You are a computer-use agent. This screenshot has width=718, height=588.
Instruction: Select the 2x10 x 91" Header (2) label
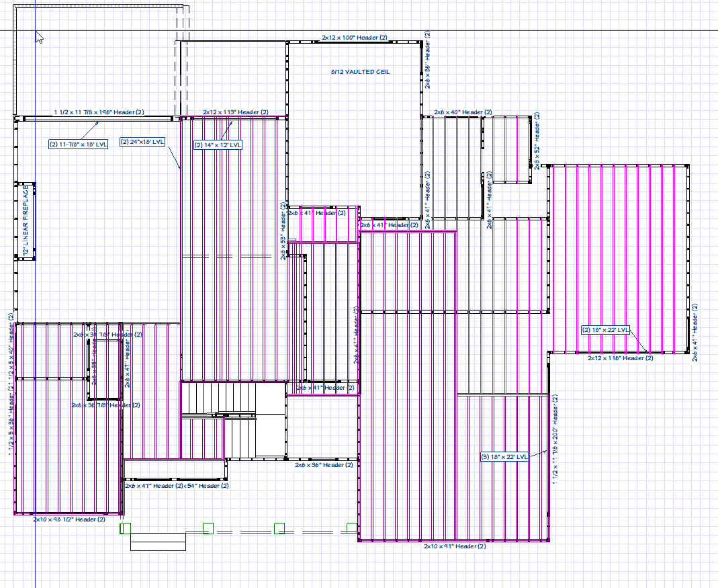coord(455,546)
